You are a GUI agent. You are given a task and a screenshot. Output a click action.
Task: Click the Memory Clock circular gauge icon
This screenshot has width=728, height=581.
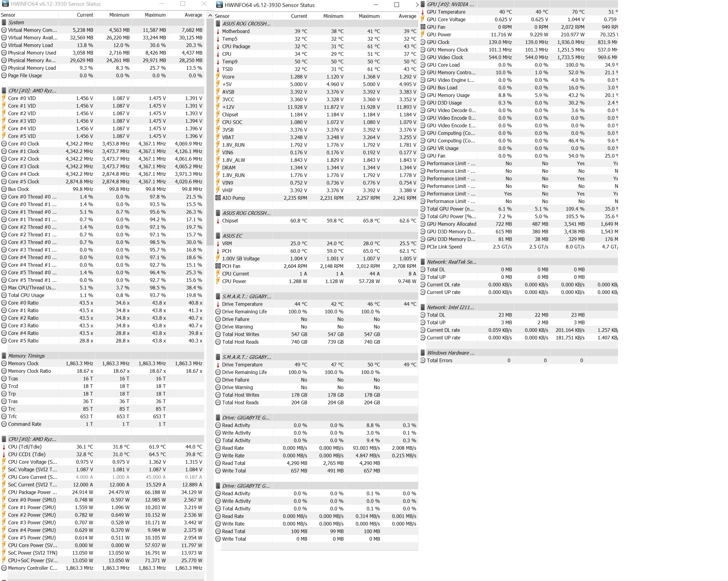coord(4,364)
